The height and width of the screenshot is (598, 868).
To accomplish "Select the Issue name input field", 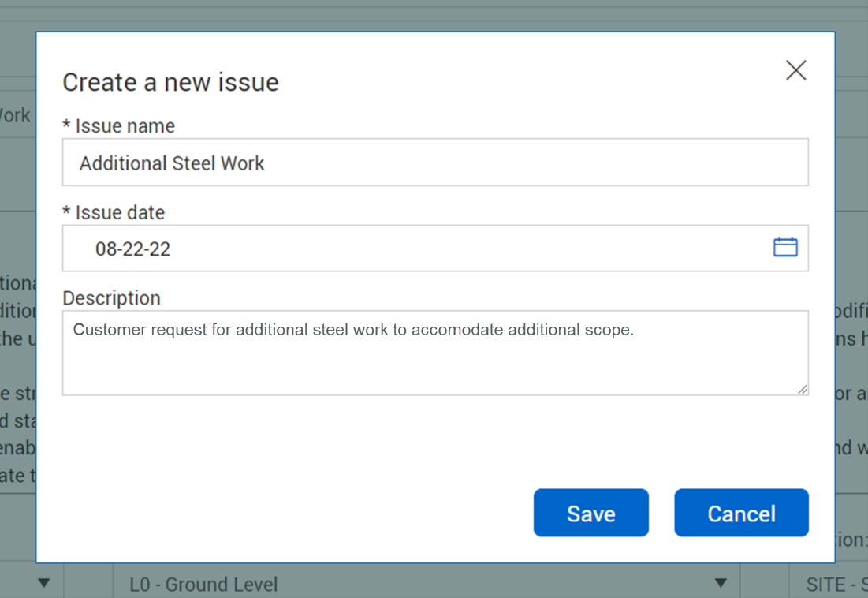I will point(434,163).
